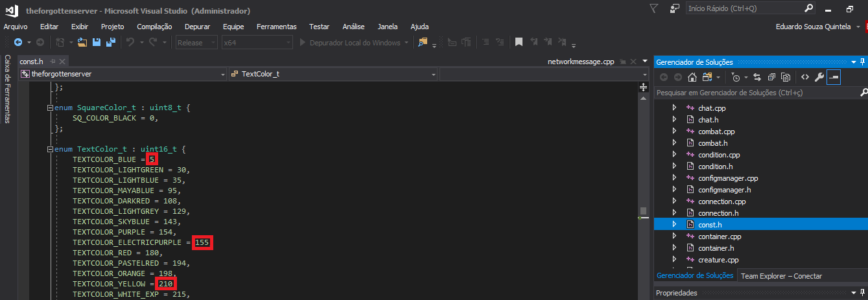Open the Release configuration dropdown

coord(197,42)
